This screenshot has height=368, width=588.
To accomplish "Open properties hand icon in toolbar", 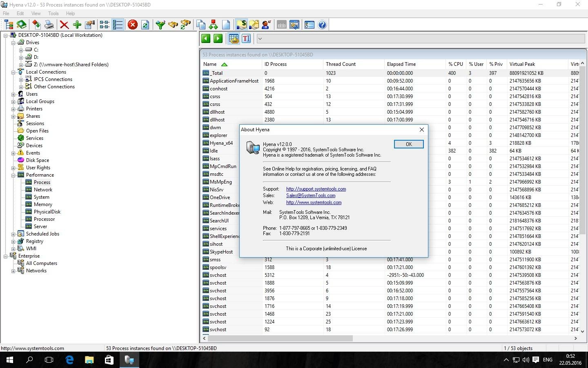I will click(x=89, y=25).
